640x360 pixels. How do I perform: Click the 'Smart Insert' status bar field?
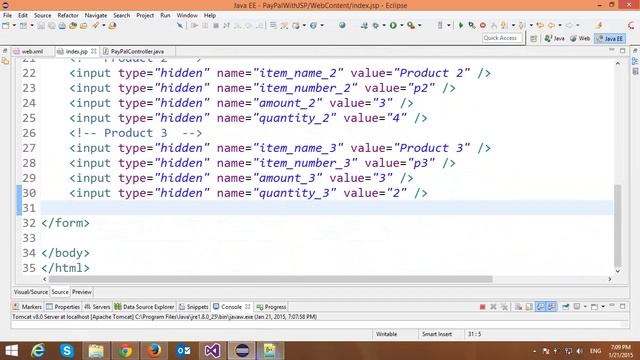point(437,334)
